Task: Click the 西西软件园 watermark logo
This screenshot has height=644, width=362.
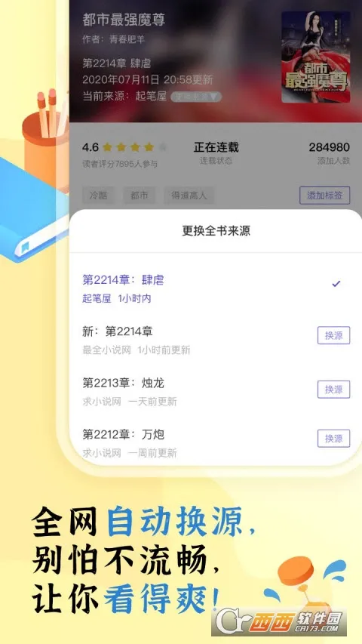Action: point(279,621)
